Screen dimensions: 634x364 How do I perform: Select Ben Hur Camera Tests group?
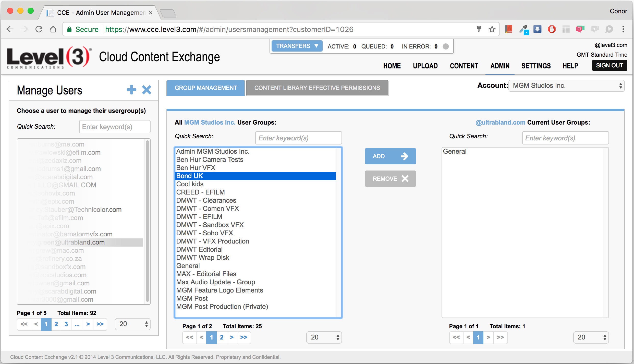(256, 160)
